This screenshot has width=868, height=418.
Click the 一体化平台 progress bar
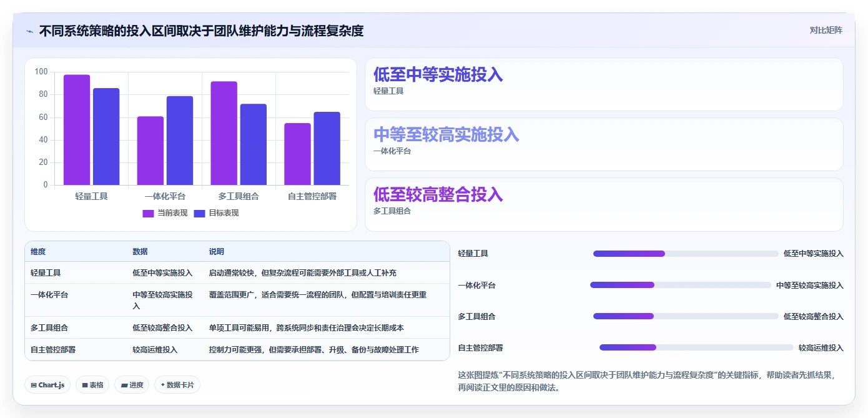(681, 285)
